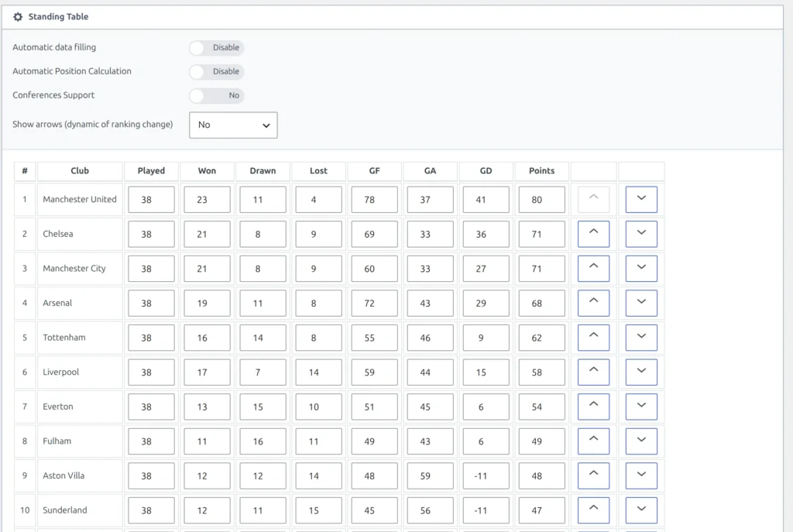Screen dimensions: 793x532
Task: Click the Lost column header
Action: [x=318, y=171]
